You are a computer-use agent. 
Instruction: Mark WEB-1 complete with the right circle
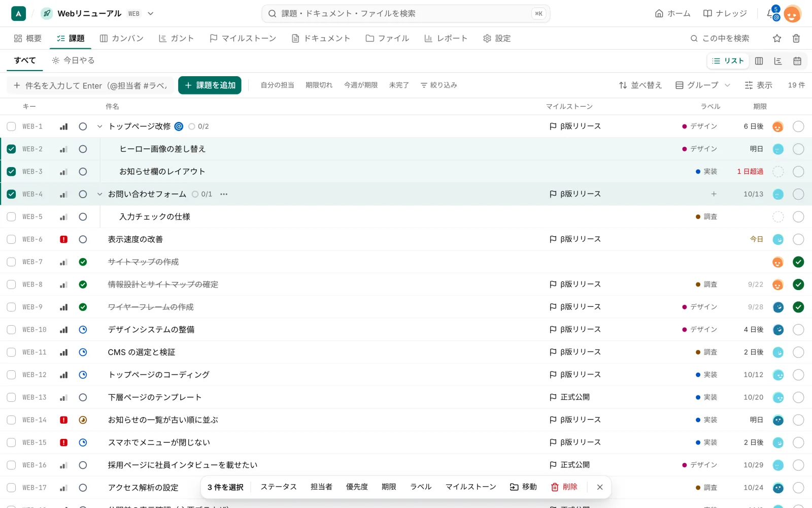[798, 126]
